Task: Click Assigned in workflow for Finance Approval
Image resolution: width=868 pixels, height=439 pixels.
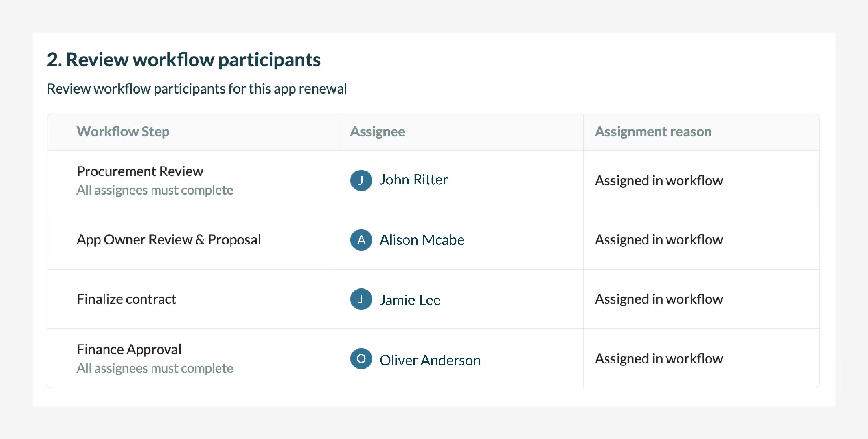Action: tap(659, 358)
